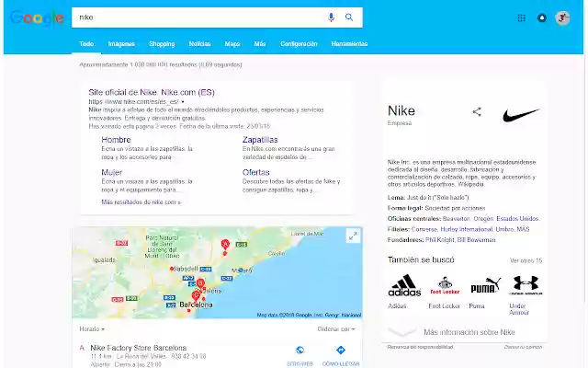This screenshot has height=368, width=588.
Task: Open Nike Factory Store Barcelona listing
Action: (139, 348)
